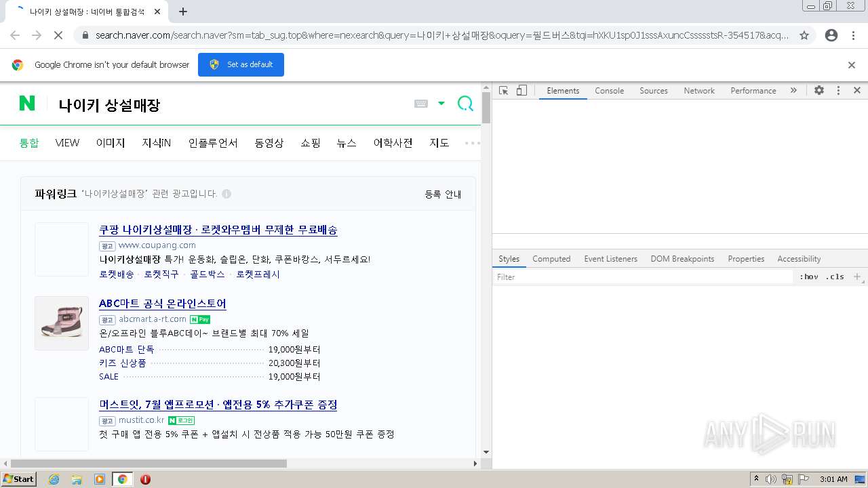Click the mustit.co.kr URL
This screenshot has height=488, width=868.
142,420
